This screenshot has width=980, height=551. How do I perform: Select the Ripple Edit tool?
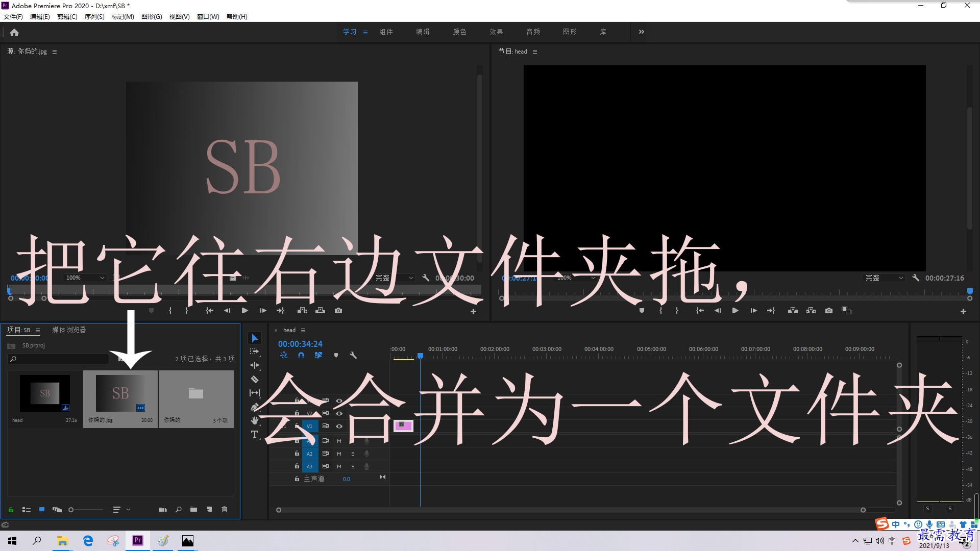pos(255,365)
